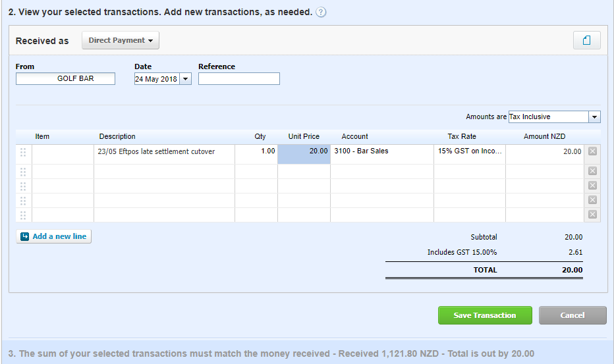Screen dimensions: 614x364
Task: Click the 3100 - Bar Sales account cell
Action: tap(381, 151)
